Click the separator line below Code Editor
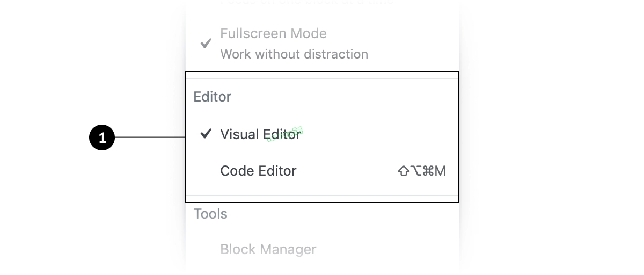Image resolution: width=644 pixels, height=275 pixels. click(322, 196)
